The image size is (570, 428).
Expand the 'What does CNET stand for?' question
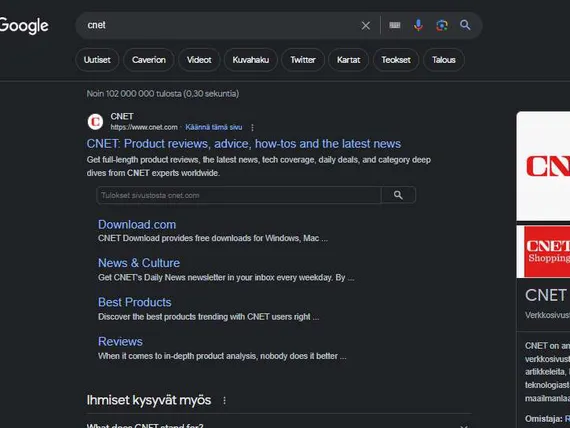coord(279,425)
